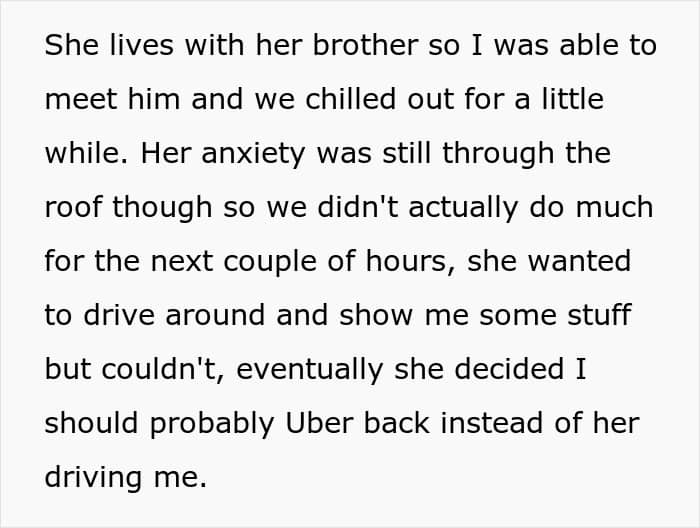Screen dimensions: 700x528
Task: Click the word "lives" in first line
Action: pos(142,45)
